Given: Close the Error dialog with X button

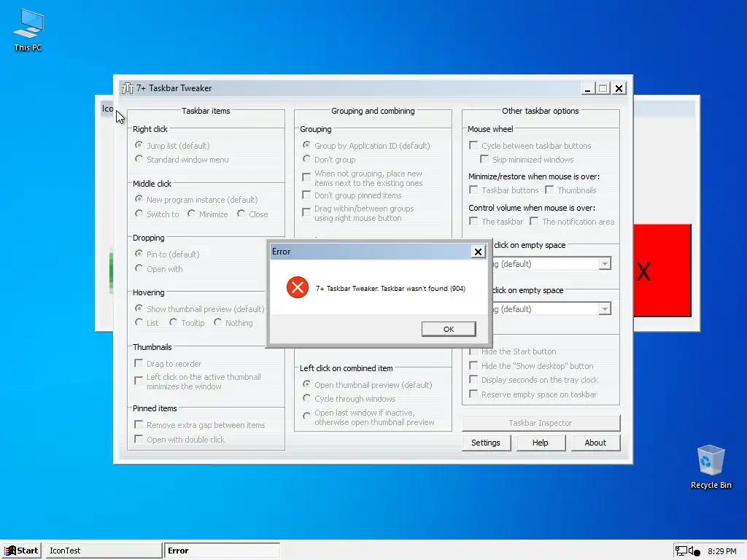Looking at the screenshot, I should [x=478, y=252].
